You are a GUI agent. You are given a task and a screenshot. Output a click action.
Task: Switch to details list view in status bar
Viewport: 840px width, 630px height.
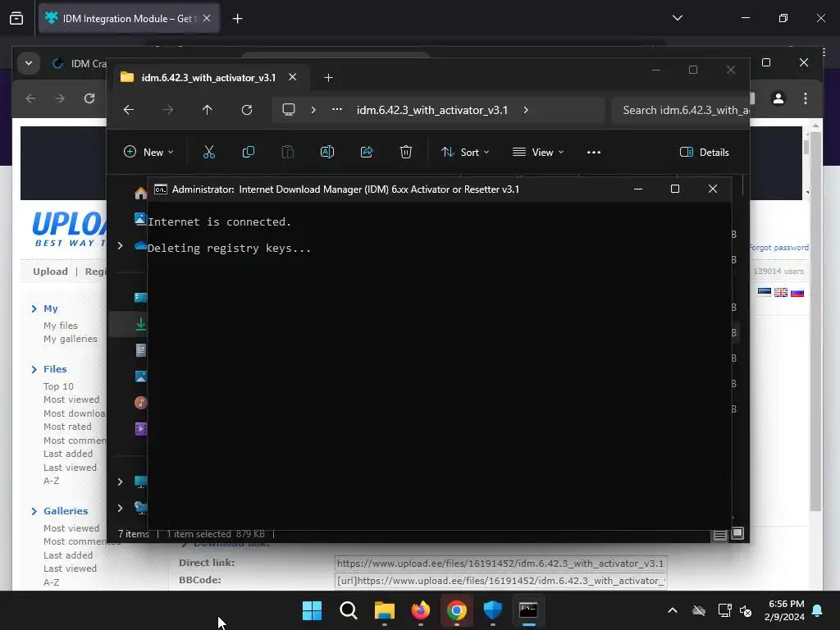[x=720, y=534]
